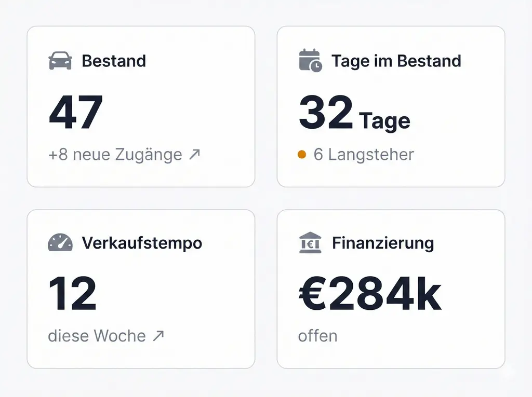Click the 6 Langsteher label
The height and width of the screenshot is (397, 532).
362,154
